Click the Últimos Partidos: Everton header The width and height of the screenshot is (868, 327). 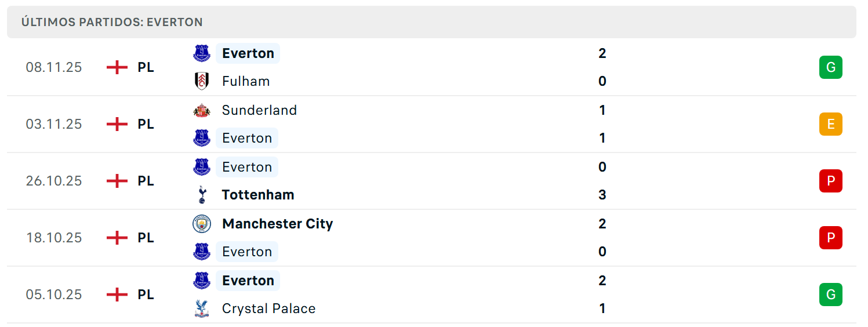click(112, 22)
